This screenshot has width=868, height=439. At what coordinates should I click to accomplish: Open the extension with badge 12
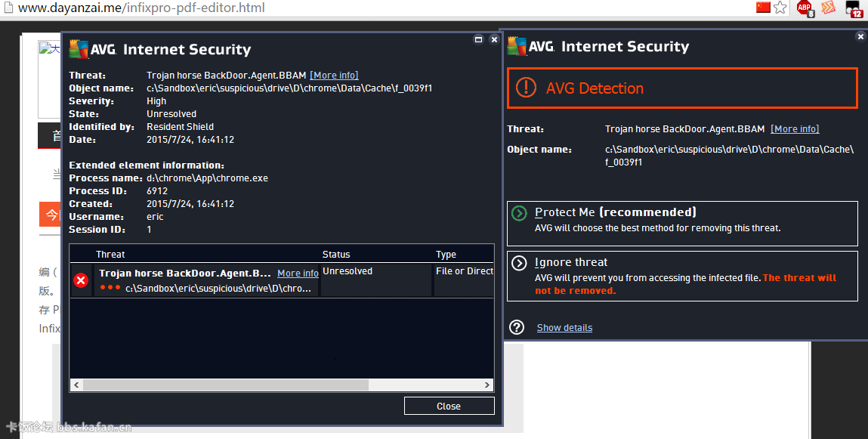[854, 9]
